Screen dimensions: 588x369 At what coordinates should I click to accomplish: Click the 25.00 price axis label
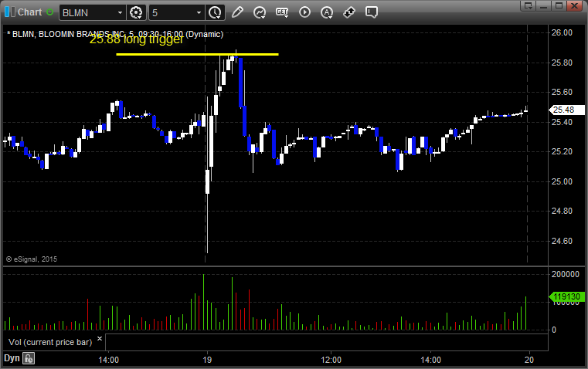pos(562,181)
